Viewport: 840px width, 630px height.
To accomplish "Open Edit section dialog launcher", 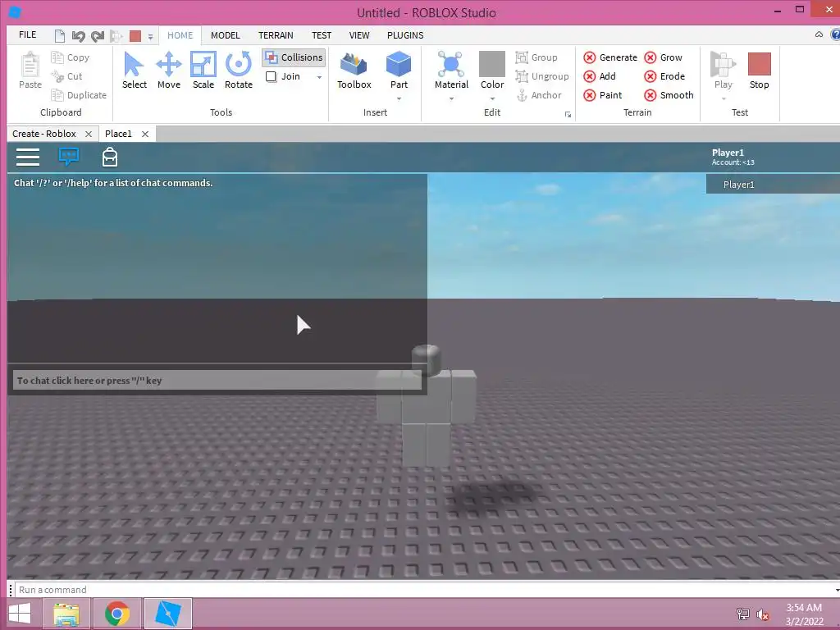I will (x=568, y=114).
